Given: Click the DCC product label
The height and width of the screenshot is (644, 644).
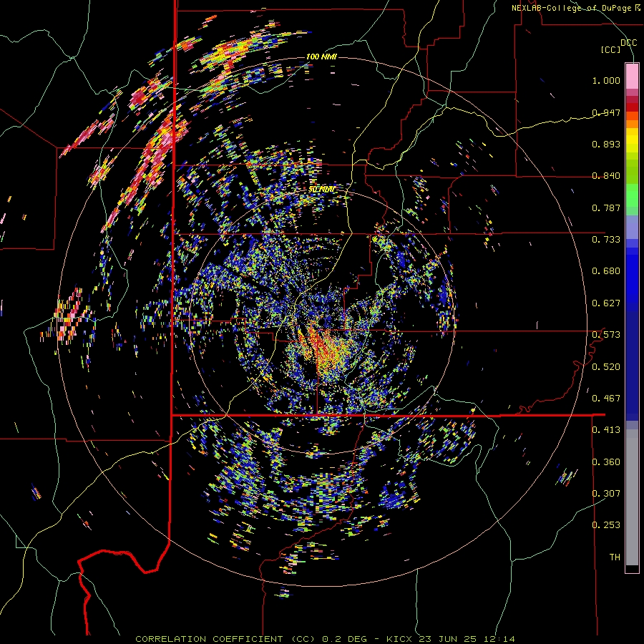Looking at the screenshot, I should tap(629, 43).
